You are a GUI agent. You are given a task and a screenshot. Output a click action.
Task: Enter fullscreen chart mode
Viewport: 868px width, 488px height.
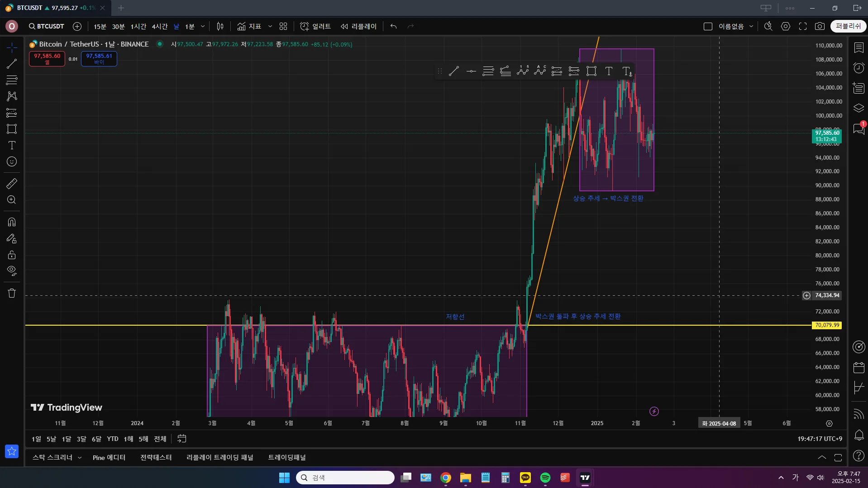click(803, 26)
